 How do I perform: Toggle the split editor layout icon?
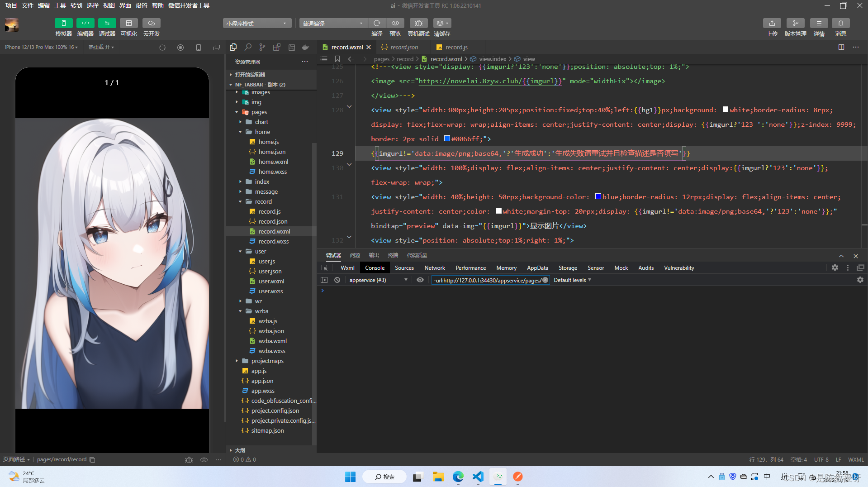pos(841,47)
